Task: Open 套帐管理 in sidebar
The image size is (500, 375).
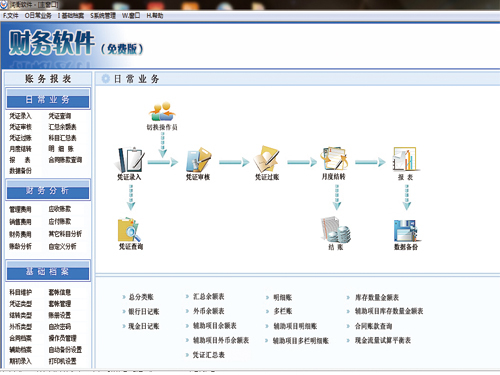Action: point(60,304)
